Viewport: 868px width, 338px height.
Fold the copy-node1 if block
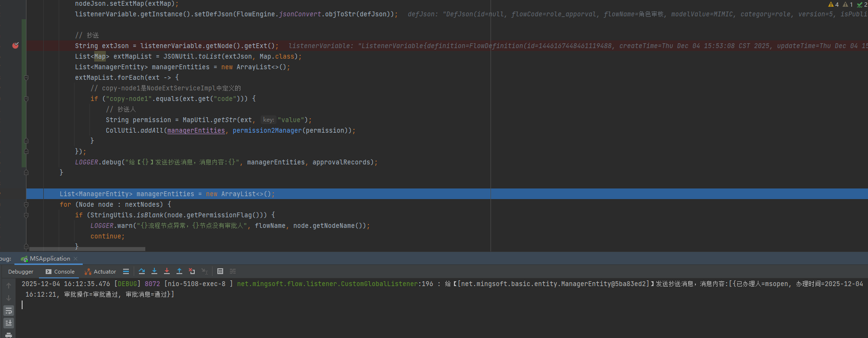pos(26,99)
